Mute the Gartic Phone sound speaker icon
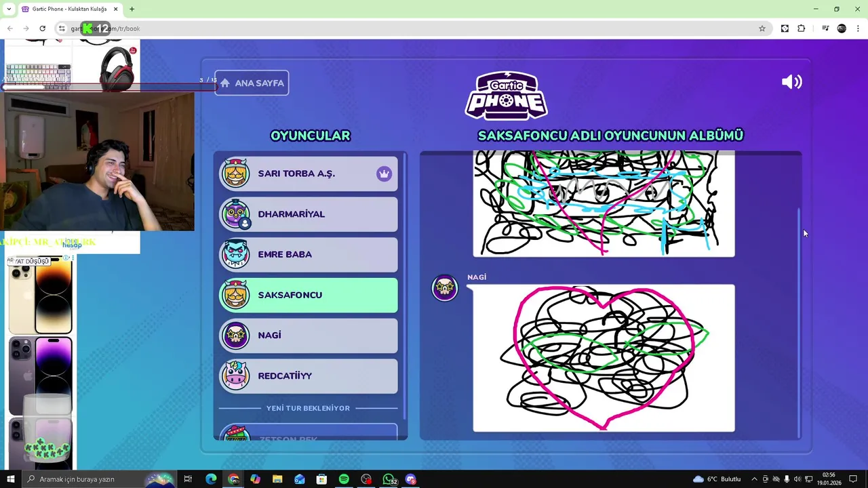The width and height of the screenshot is (868, 488). tap(791, 82)
